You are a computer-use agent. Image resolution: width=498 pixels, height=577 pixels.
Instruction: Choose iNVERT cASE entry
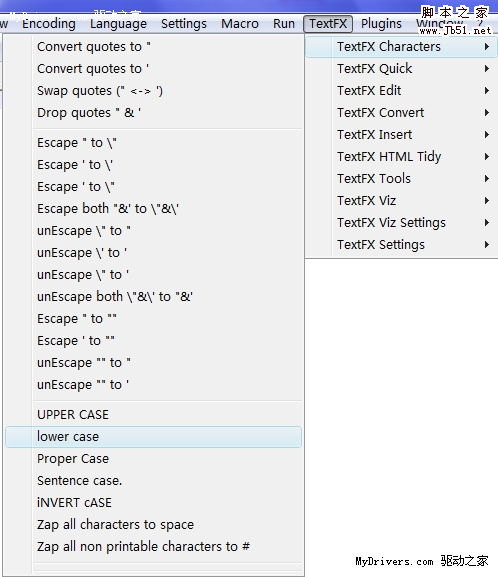click(x=153, y=503)
